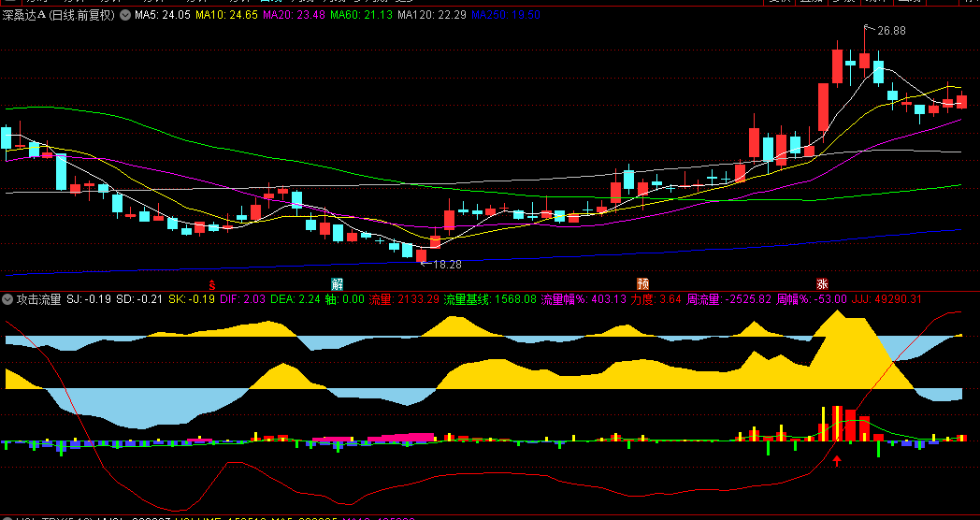
Task: Click the MA10: 24.65 label
Action: (227, 15)
